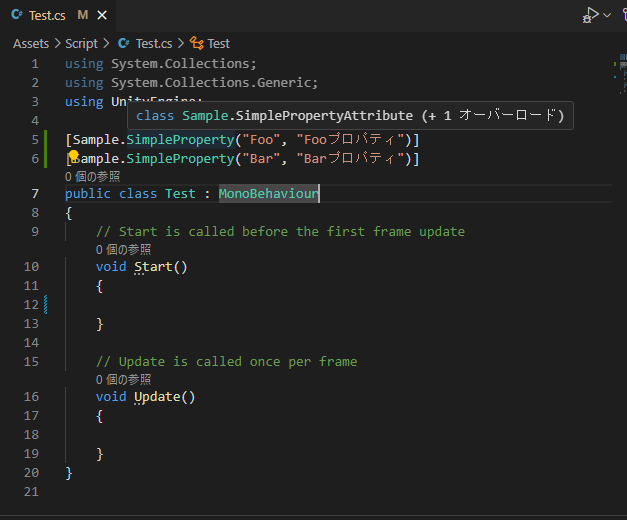
Task: Open the references CodeLens above Update()
Action: (x=123, y=380)
